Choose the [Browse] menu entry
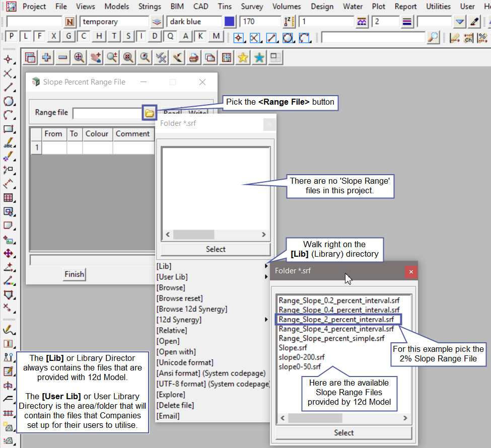Viewport: 491px width, 448px height. pyautogui.click(x=171, y=287)
